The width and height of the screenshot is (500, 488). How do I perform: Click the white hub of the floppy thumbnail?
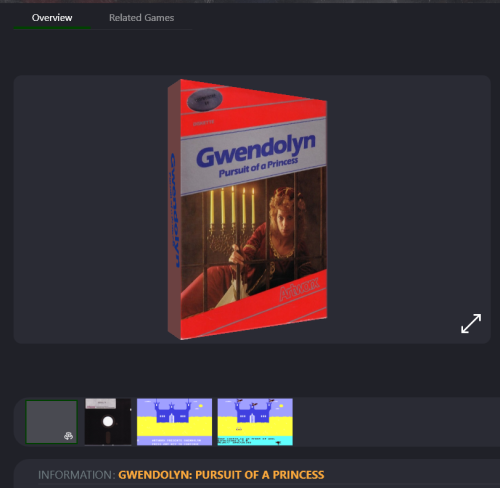[108, 421]
